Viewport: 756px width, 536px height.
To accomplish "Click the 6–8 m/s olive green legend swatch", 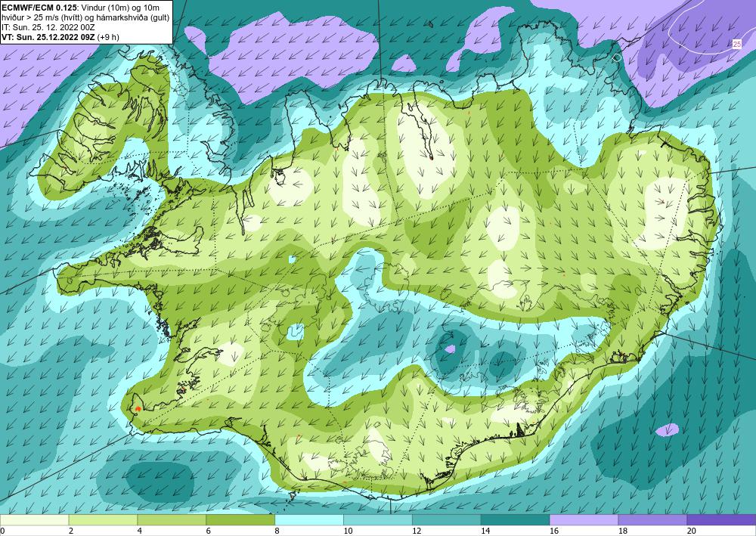I will (x=240, y=520).
